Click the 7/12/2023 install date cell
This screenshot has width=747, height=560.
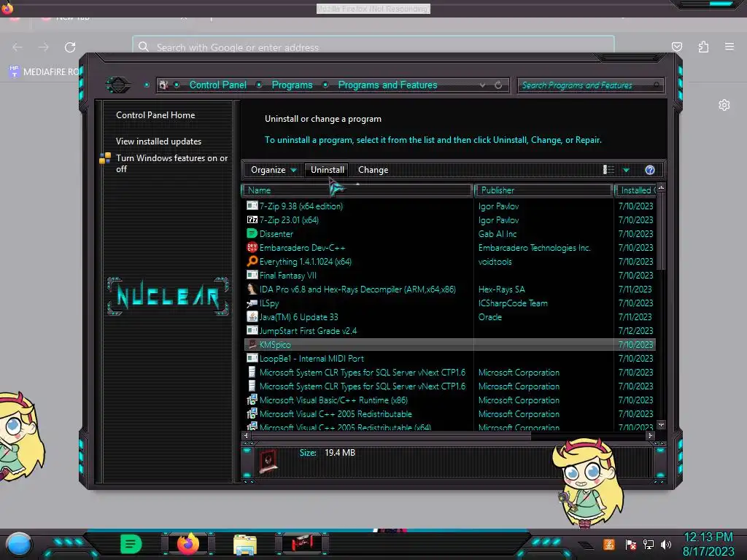click(x=635, y=330)
